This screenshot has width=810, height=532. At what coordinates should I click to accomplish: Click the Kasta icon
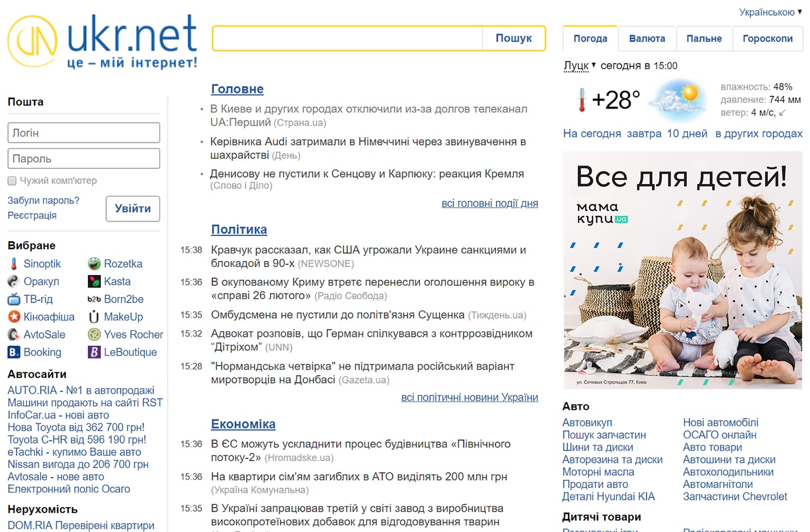click(94, 281)
